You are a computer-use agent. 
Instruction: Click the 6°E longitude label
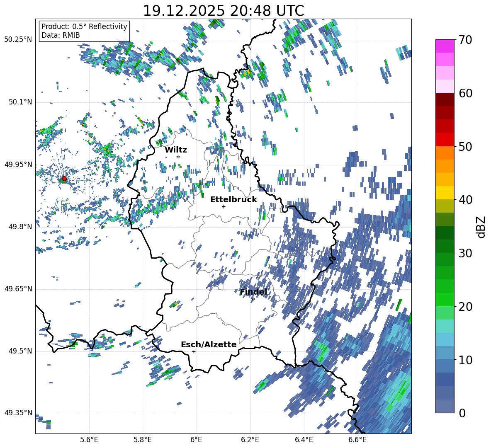coord(196,440)
